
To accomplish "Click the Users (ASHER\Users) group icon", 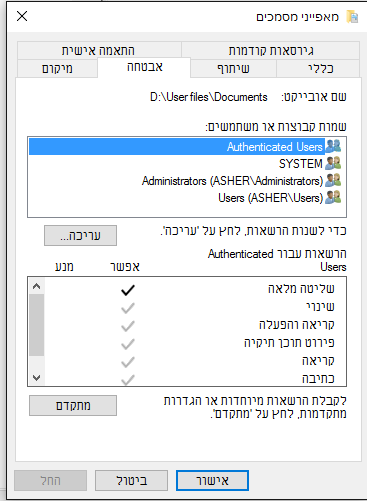I will pyautogui.click(x=333, y=197).
